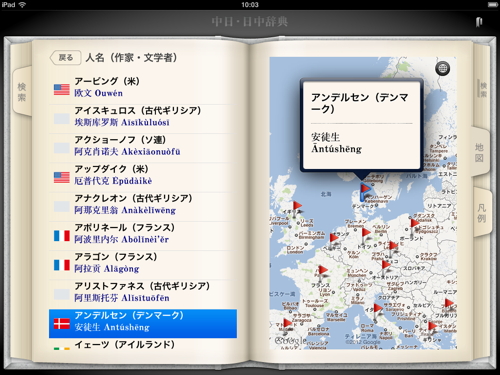Viewport: 500px width, 375px height.
Task: Open the bookmark icon in the top bar
Action: point(479,22)
